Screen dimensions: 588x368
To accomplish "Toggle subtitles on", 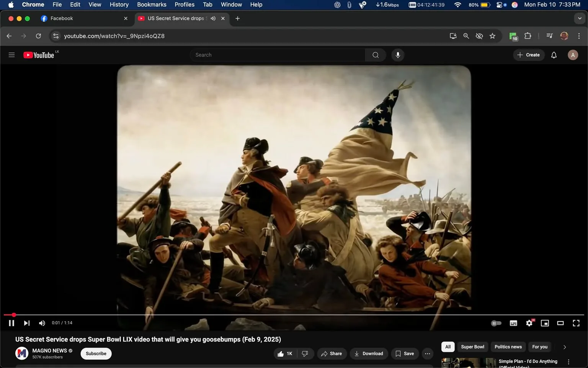I will [x=513, y=323].
